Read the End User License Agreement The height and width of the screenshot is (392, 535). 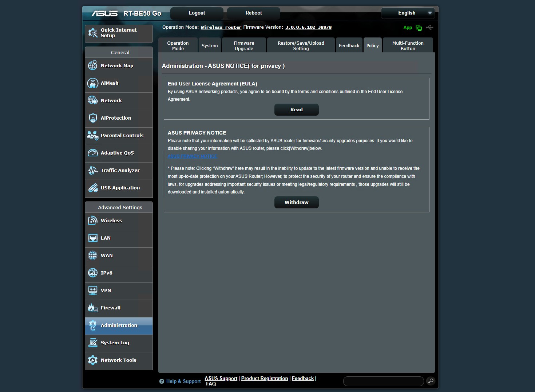[x=297, y=110]
